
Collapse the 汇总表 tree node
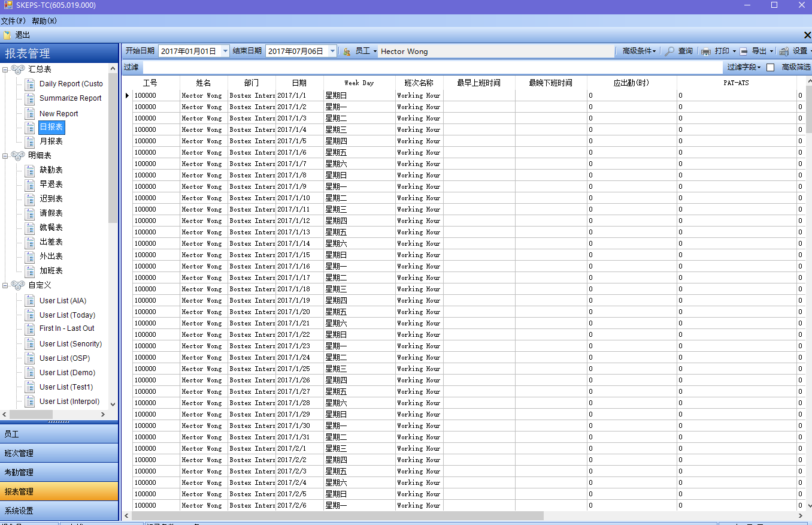5,70
